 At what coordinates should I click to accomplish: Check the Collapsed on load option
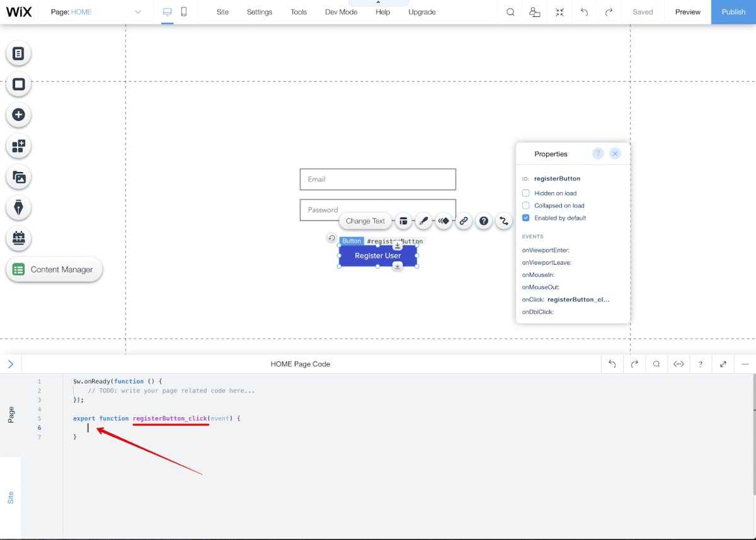525,205
